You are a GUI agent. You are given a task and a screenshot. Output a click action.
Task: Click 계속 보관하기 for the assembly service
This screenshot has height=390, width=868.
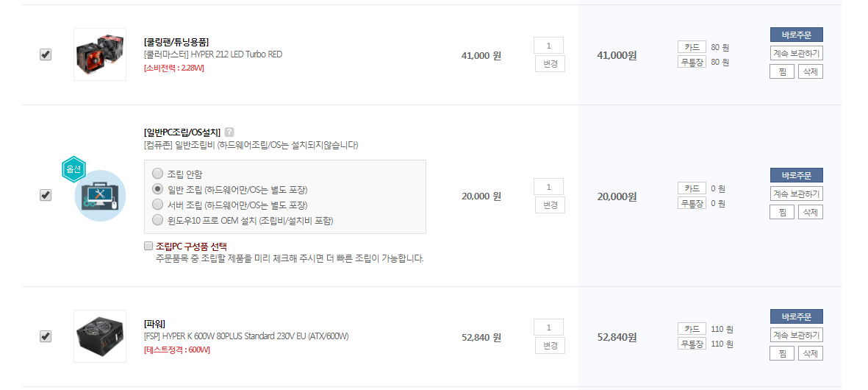coord(796,194)
